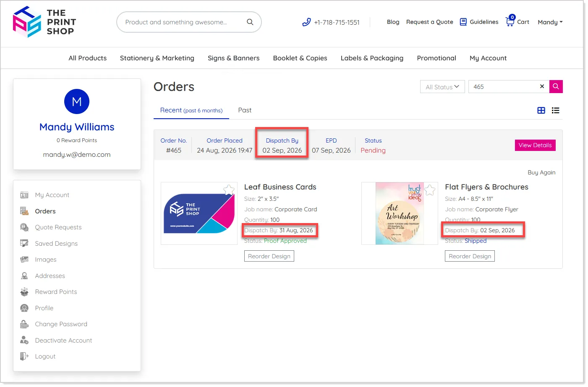The image size is (588, 387).
Task: Click Profile sidebar icon
Action: click(x=24, y=308)
